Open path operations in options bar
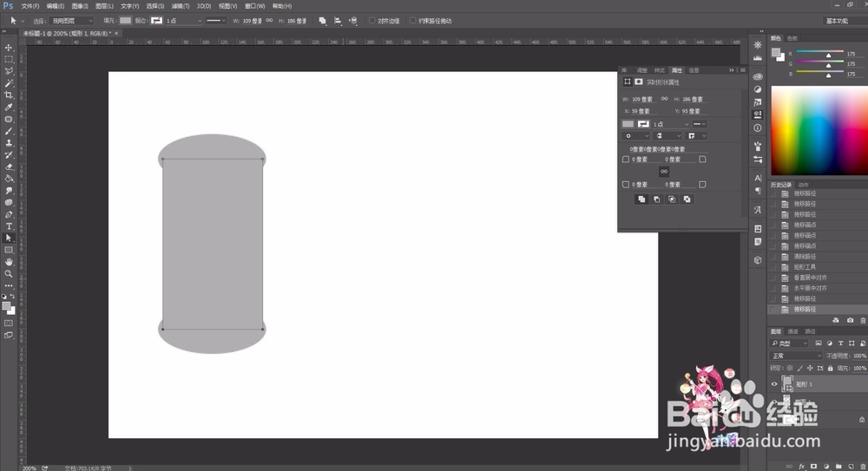This screenshot has width=868, height=471. pyautogui.click(x=322, y=21)
